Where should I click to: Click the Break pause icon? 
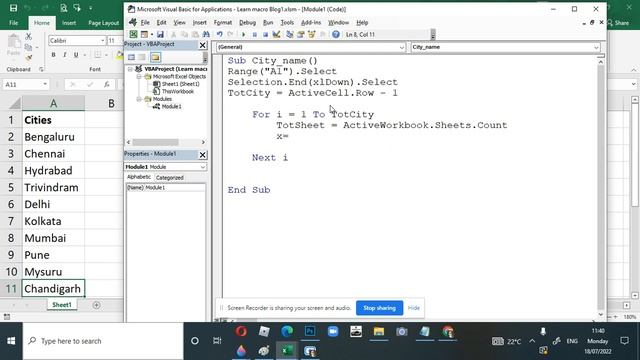(x=254, y=35)
